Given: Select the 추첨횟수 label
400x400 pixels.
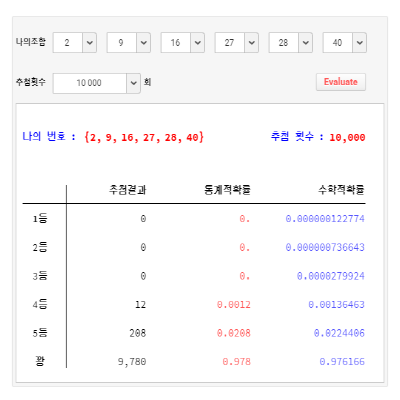Looking at the screenshot, I should coord(31,82).
